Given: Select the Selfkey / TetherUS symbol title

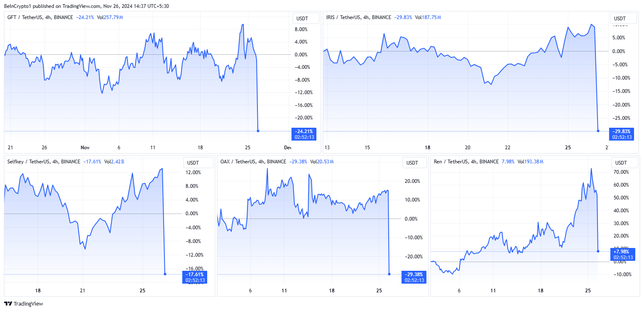Looking at the screenshot, I should click(28, 162).
